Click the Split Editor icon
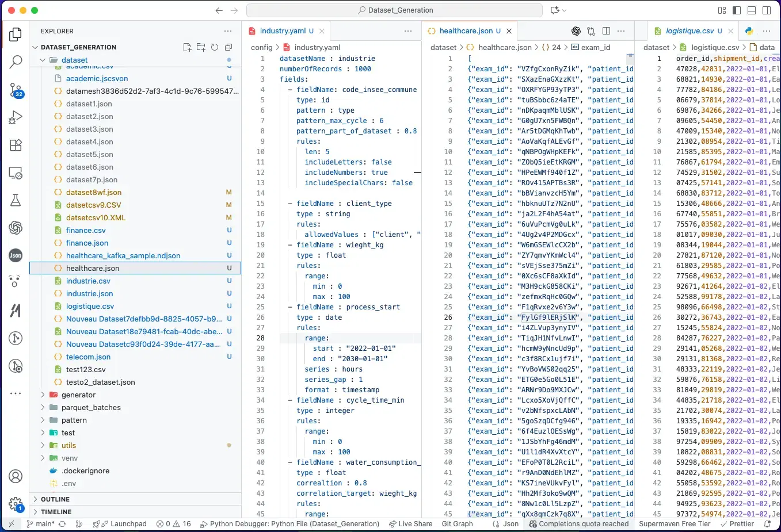This screenshot has width=781, height=532. pos(605,30)
